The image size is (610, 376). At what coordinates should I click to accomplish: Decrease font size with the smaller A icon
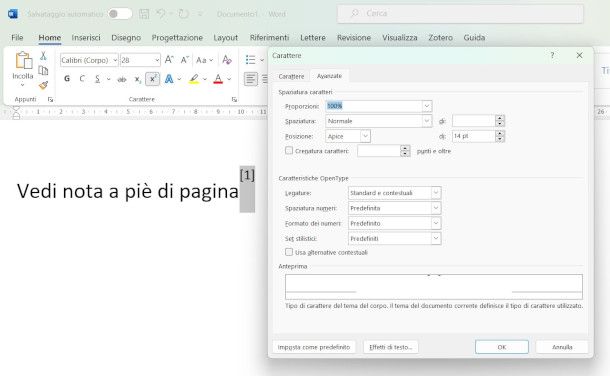pos(184,60)
